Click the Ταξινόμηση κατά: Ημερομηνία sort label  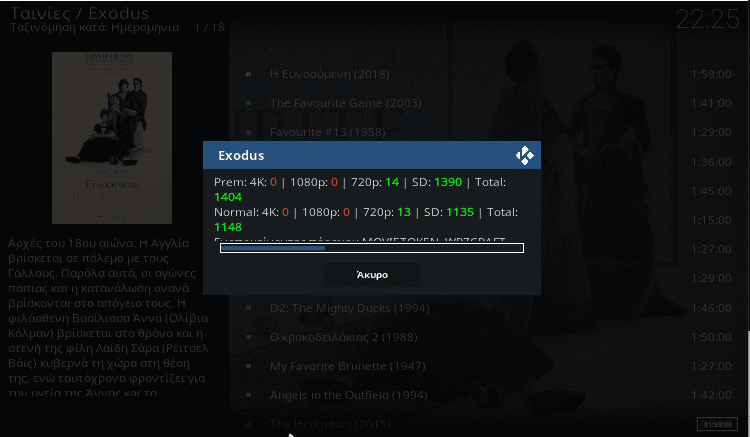click(x=95, y=27)
